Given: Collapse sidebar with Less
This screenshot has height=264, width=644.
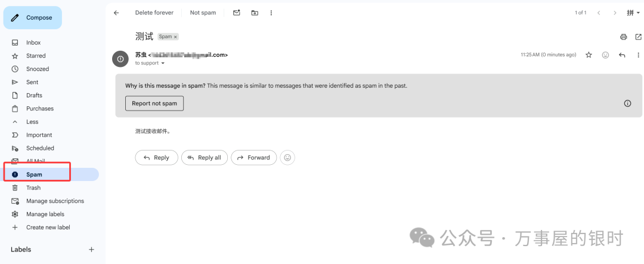Looking at the screenshot, I should [x=32, y=122].
